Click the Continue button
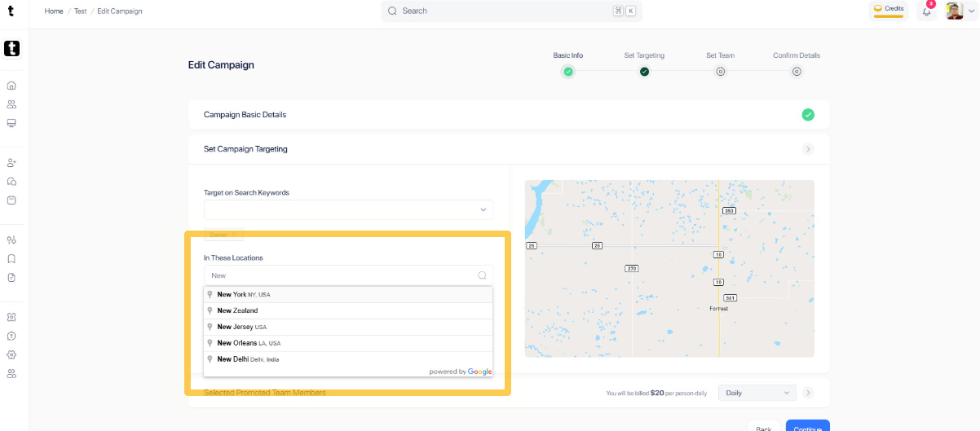 (x=807, y=425)
